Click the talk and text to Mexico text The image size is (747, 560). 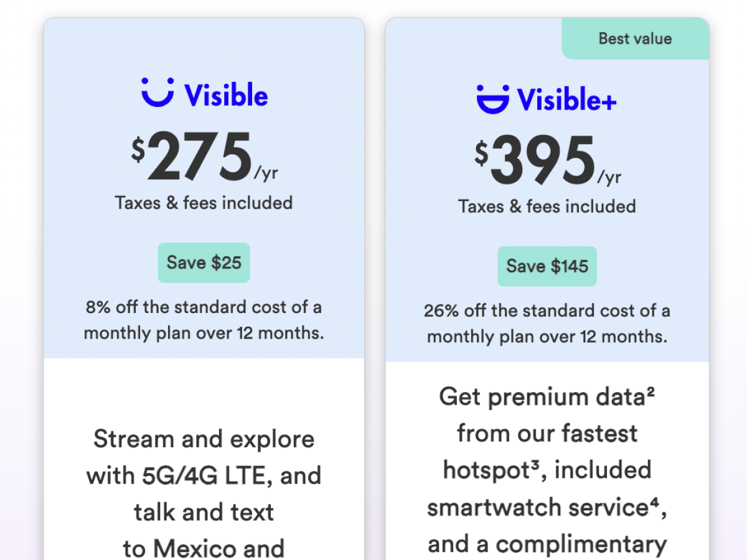[204, 530]
